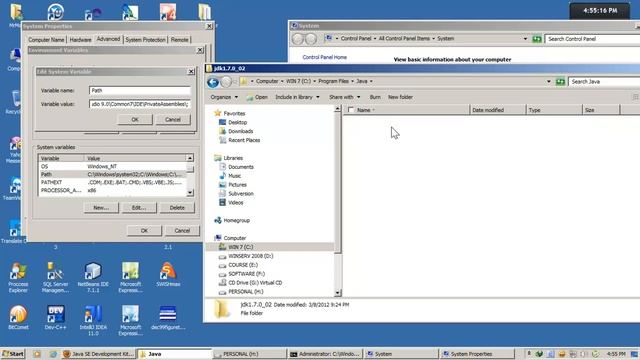The height and width of the screenshot is (360, 640).
Task: Switch to Remote tab
Action: pos(179,40)
